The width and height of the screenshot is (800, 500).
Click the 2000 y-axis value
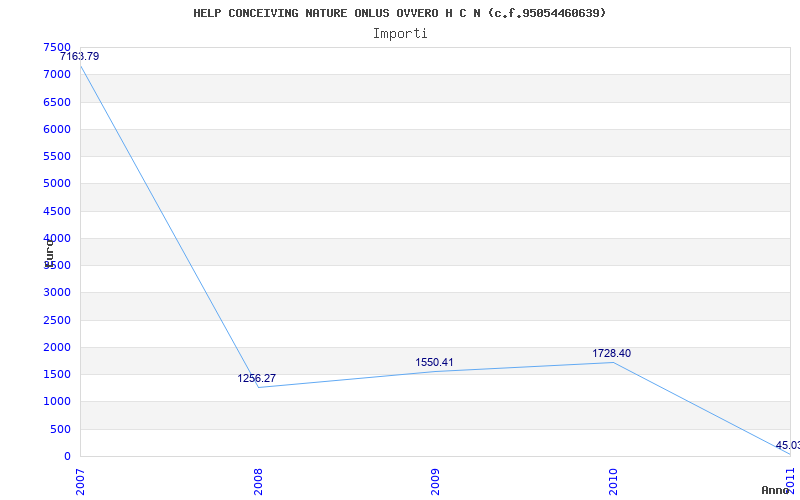click(57, 347)
